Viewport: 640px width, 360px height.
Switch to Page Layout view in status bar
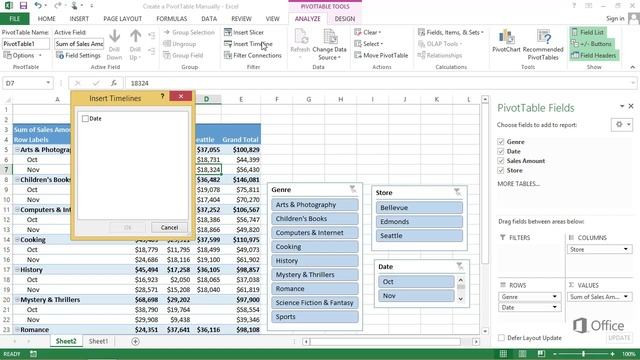(522, 353)
